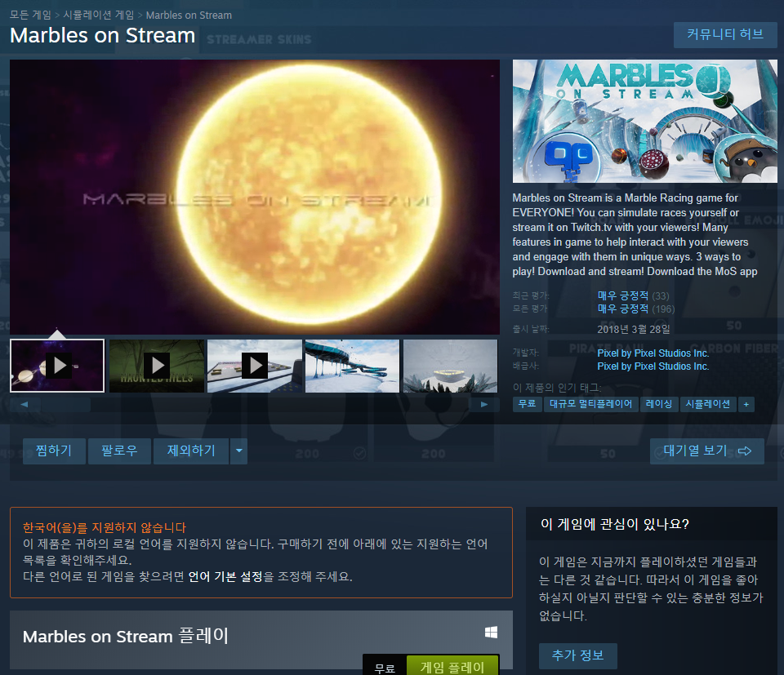Open publisher Pixel by Pixel Studios Inc. link
Viewport: 784px width, 675px height.
tap(653, 366)
